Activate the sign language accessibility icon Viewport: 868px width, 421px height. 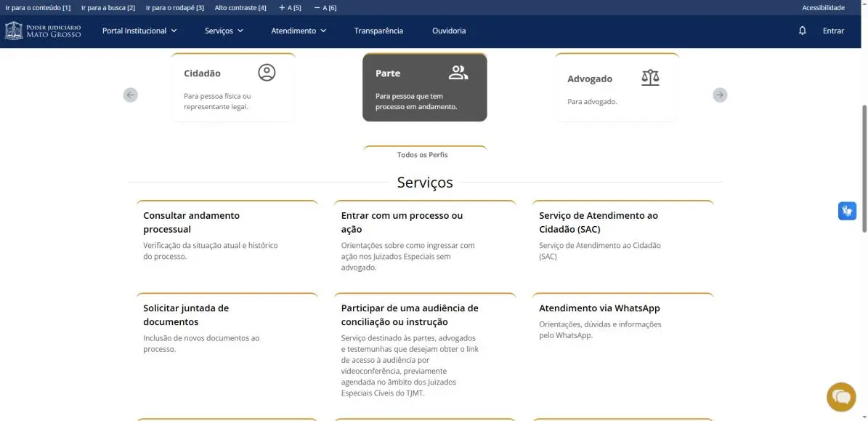tap(846, 211)
